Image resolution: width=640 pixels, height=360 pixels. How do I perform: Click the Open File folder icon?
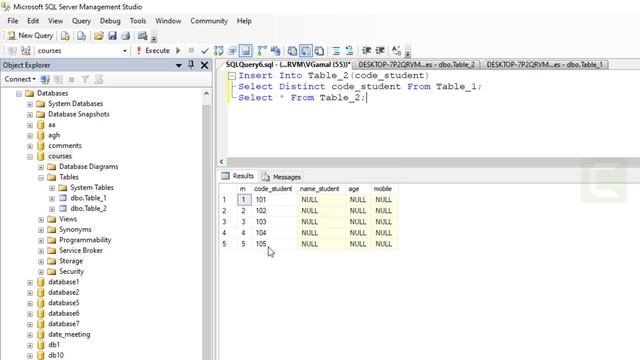[99, 36]
